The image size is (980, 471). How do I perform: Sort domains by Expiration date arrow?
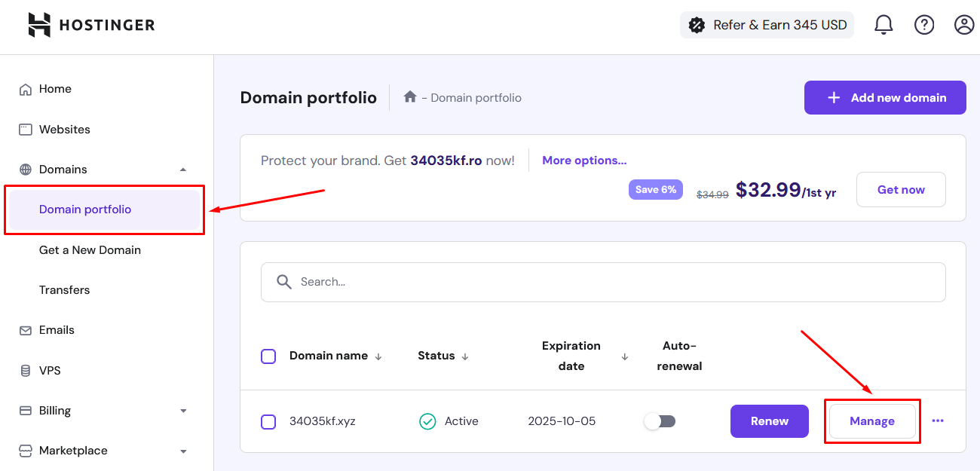click(x=625, y=356)
